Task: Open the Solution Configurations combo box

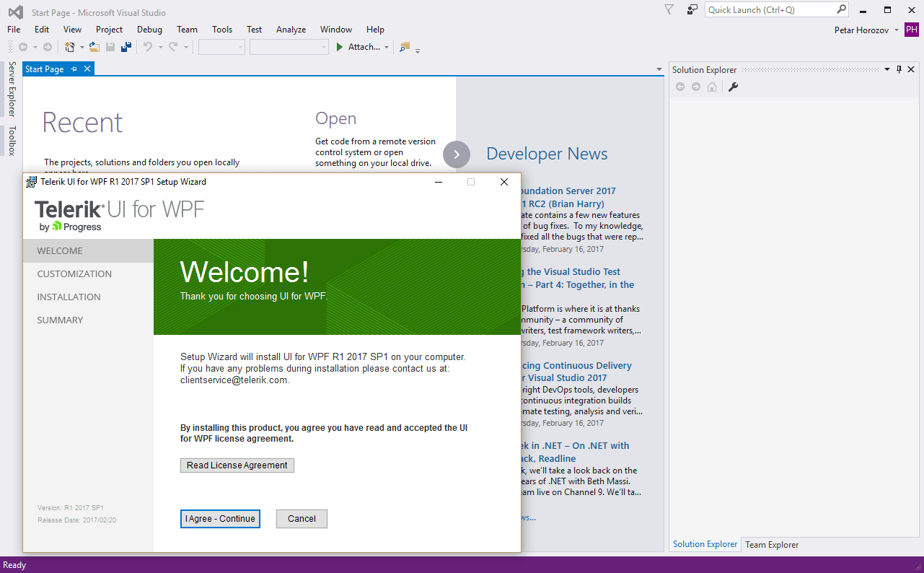Action: coord(222,47)
